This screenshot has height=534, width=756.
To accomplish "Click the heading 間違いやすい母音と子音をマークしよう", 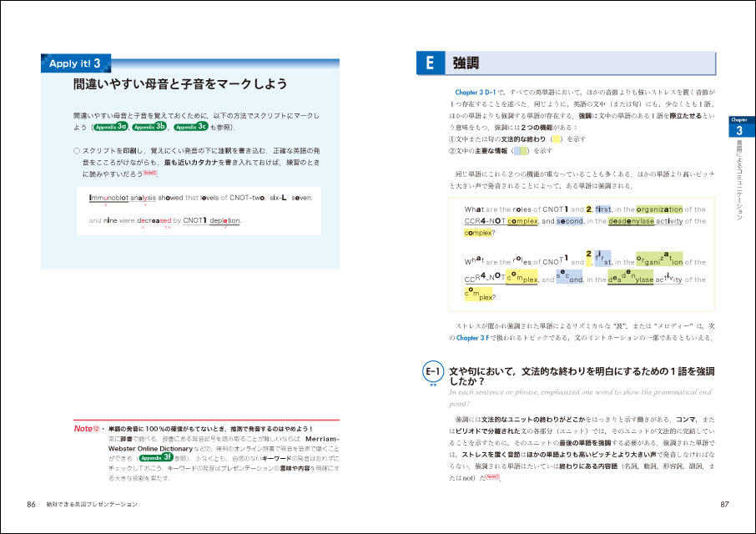I will coord(179,84).
